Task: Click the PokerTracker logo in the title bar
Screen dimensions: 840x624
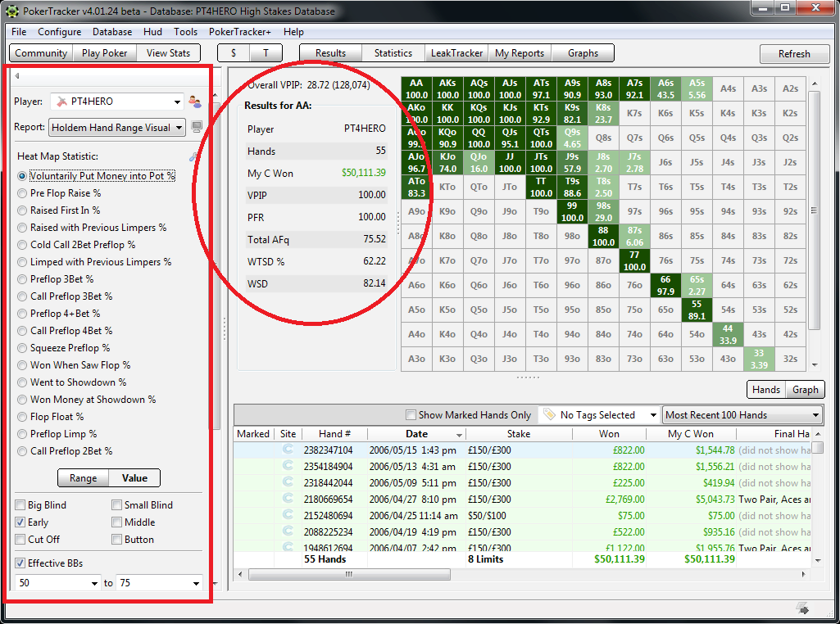Action: [x=11, y=11]
